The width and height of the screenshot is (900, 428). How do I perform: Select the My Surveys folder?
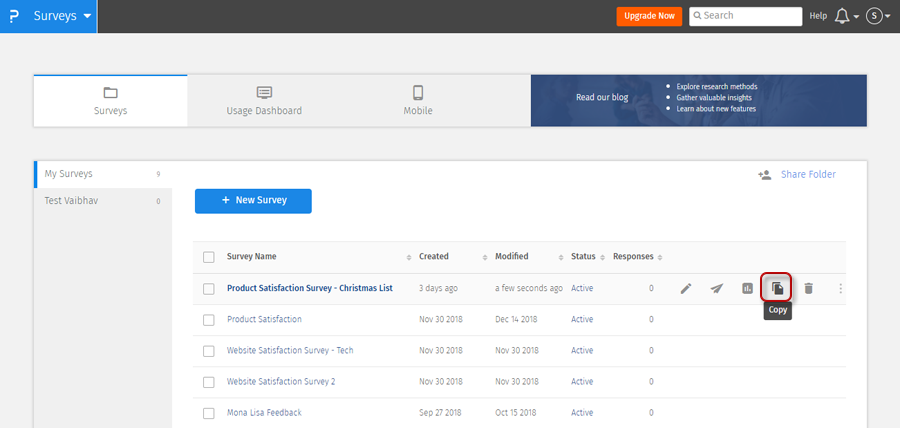tap(103, 174)
